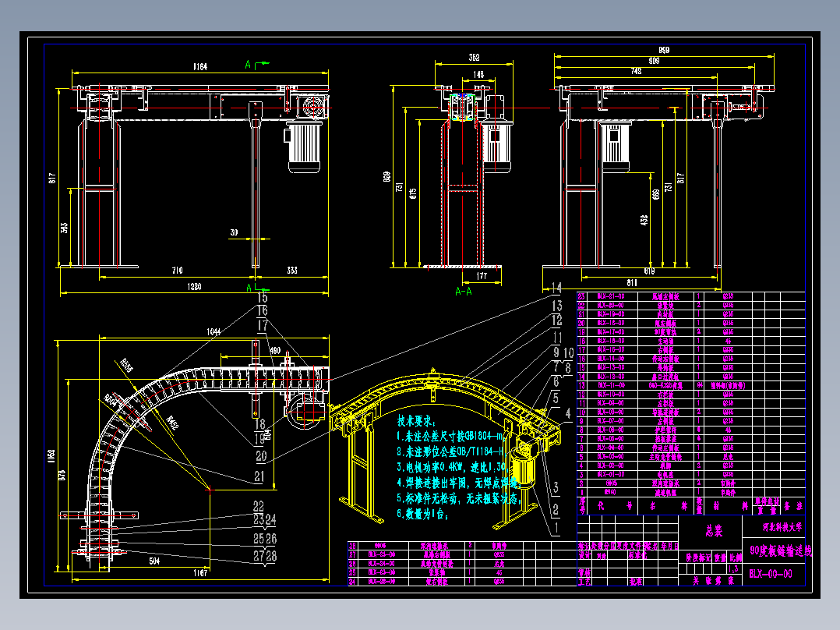Select the 363 height dimension
This screenshot has width=840, height=630.
[x=64, y=228]
